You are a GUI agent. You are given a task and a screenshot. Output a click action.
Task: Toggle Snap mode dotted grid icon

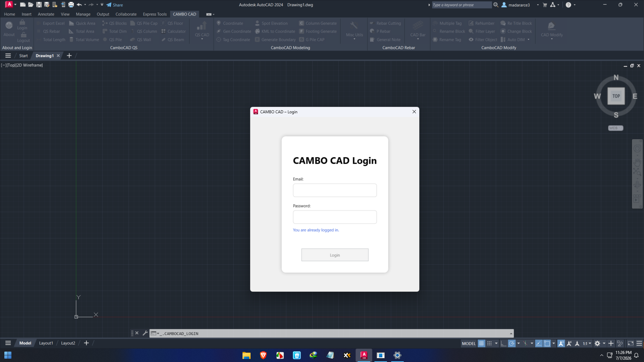[x=489, y=343]
